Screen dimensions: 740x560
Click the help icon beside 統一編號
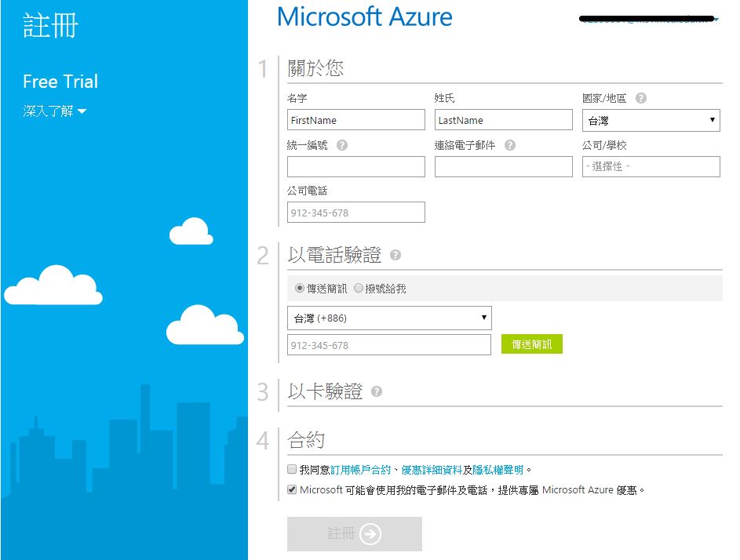pos(342,145)
